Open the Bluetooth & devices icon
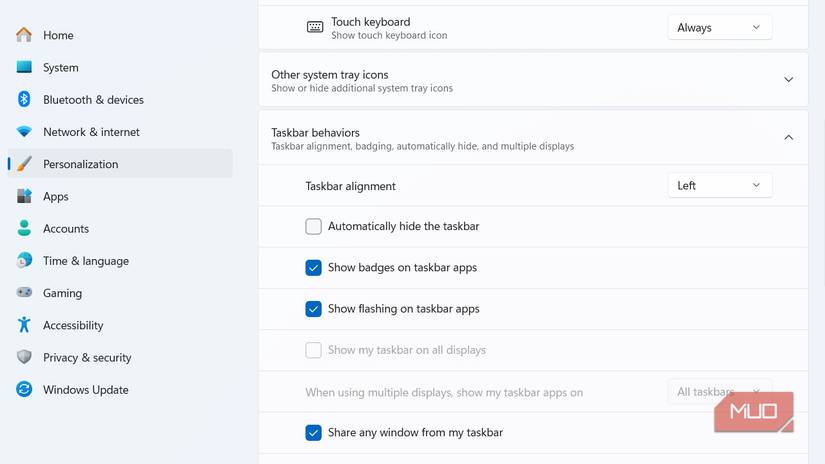Screen dimensions: 825x464 point(24,100)
